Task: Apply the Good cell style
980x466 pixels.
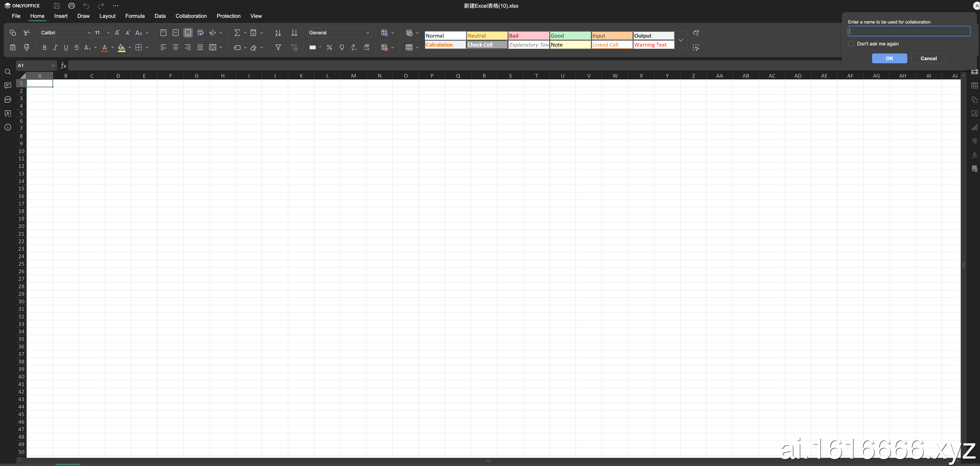Action: pos(570,36)
